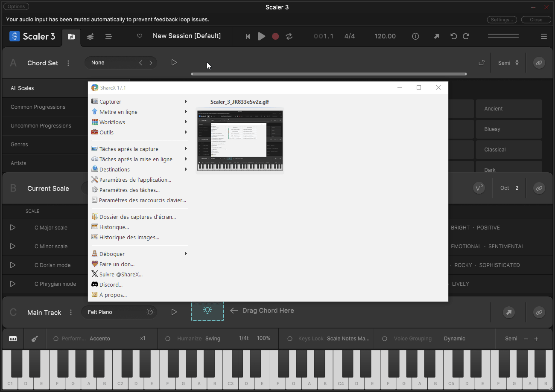
Task: Click the lightbulb suggest chord slot
Action: coord(207,311)
